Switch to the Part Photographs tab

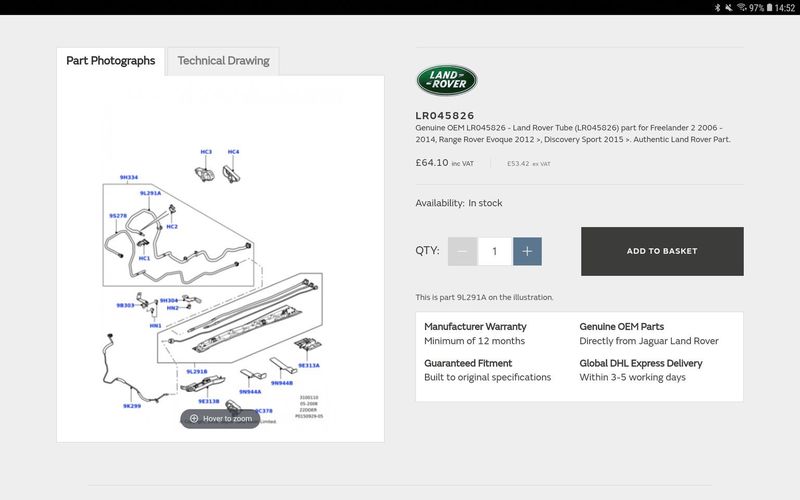tap(111, 61)
